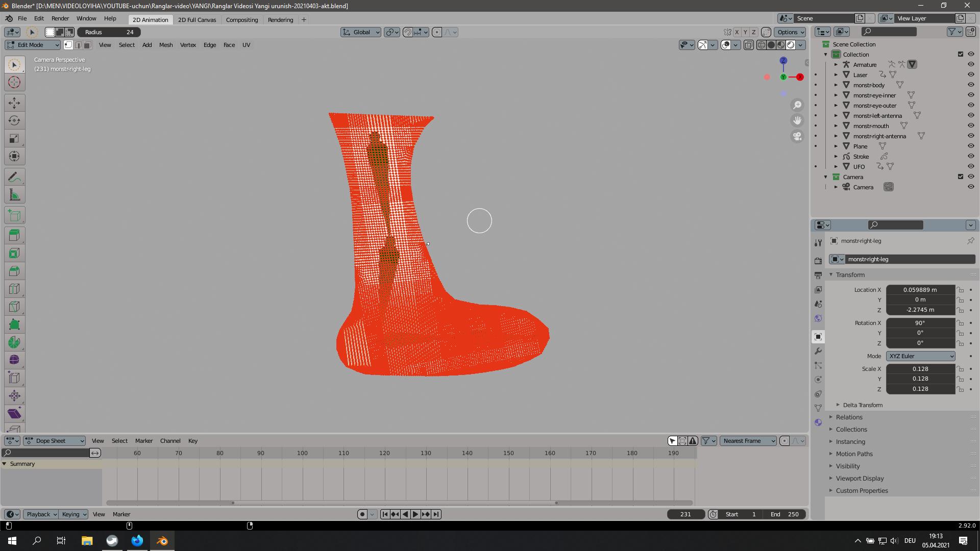Switch to 2D Full Canvas tab
This screenshot has width=980, height=551.
tap(197, 20)
